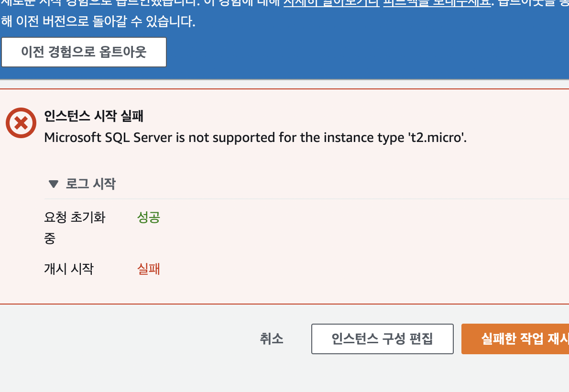Click the red launch-failed error icon

point(21,123)
